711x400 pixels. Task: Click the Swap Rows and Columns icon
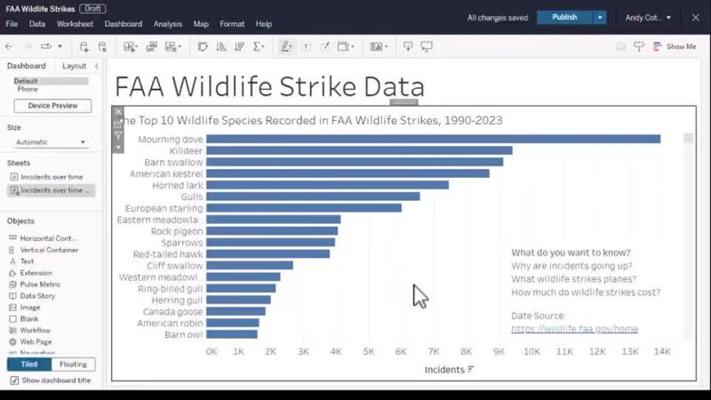coord(203,46)
